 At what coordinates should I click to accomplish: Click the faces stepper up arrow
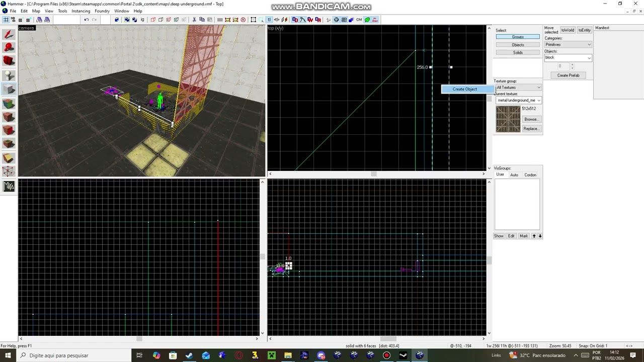tap(572, 65)
